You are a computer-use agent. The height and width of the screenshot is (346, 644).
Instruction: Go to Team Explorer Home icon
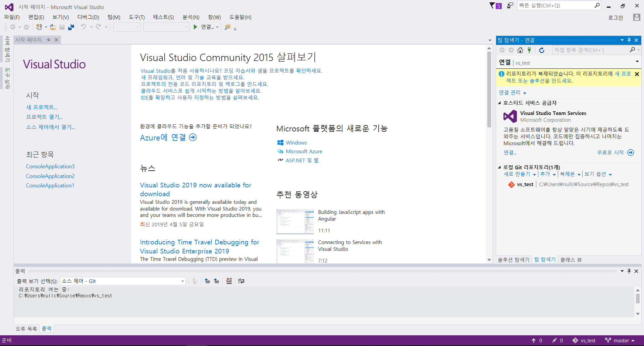coord(520,50)
